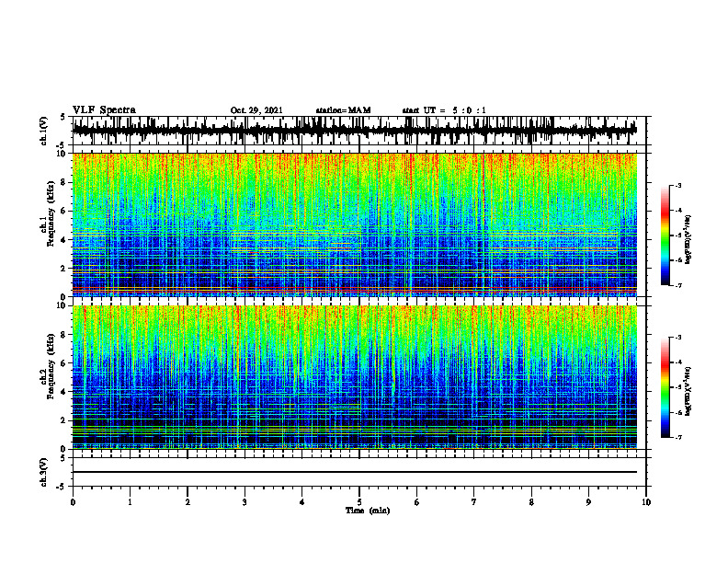Click the "ch.1(V)" waveform axis label
Image resolution: width=728 pixels, height=563 pixels.
tap(44, 131)
